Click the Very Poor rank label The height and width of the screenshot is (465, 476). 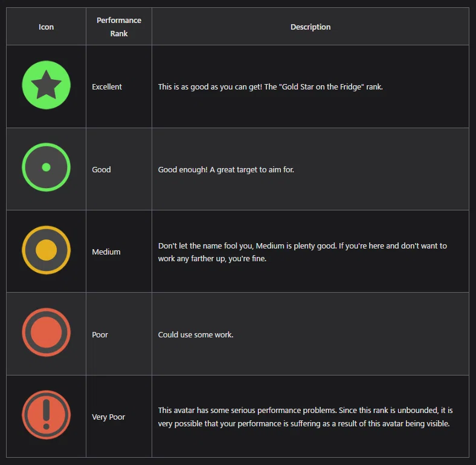coord(108,417)
